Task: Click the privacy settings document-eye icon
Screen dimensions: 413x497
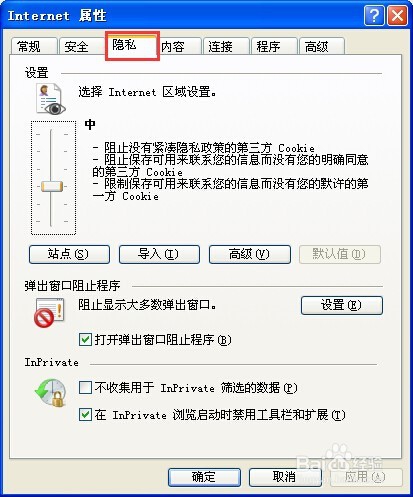Action: [x=50, y=99]
